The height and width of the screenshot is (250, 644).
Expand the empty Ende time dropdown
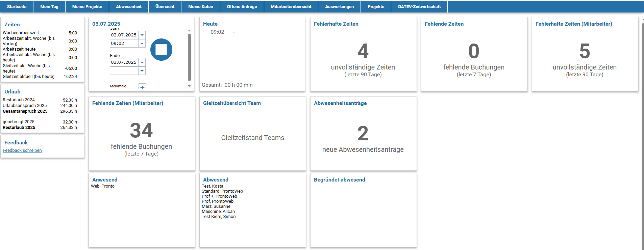[x=142, y=71]
